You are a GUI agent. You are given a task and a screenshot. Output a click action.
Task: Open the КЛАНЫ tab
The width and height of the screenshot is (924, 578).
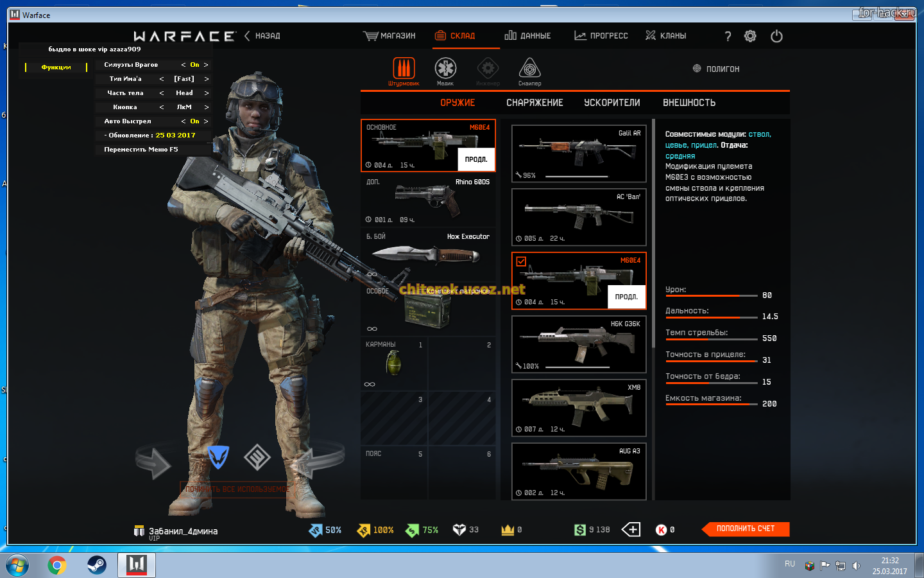tap(665, 36)
